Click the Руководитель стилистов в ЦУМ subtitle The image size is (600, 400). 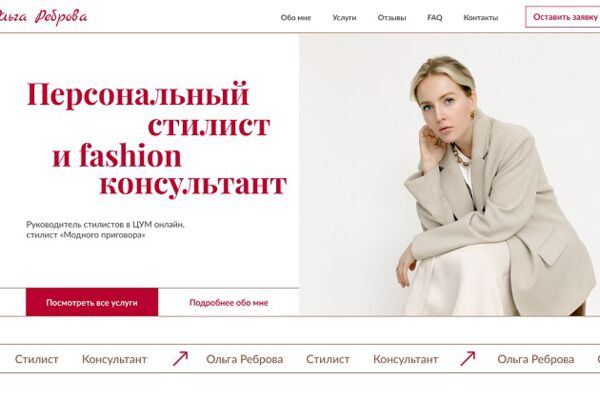[x=105, y=230]
